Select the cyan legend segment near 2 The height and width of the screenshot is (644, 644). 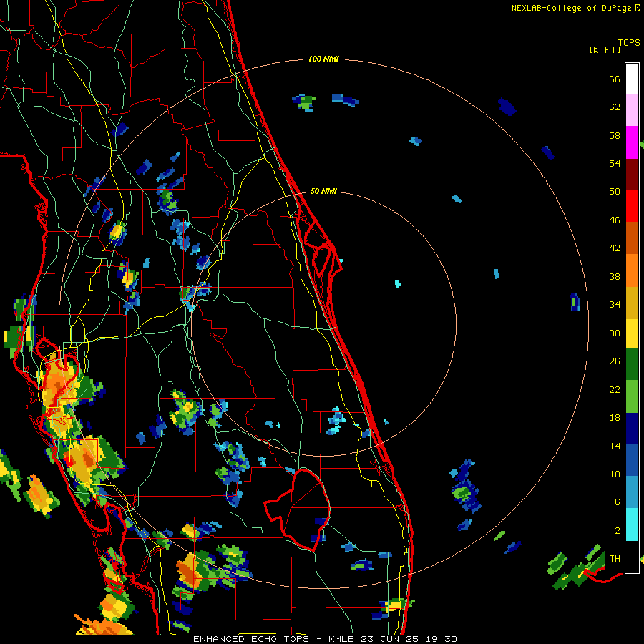[632, 525]
